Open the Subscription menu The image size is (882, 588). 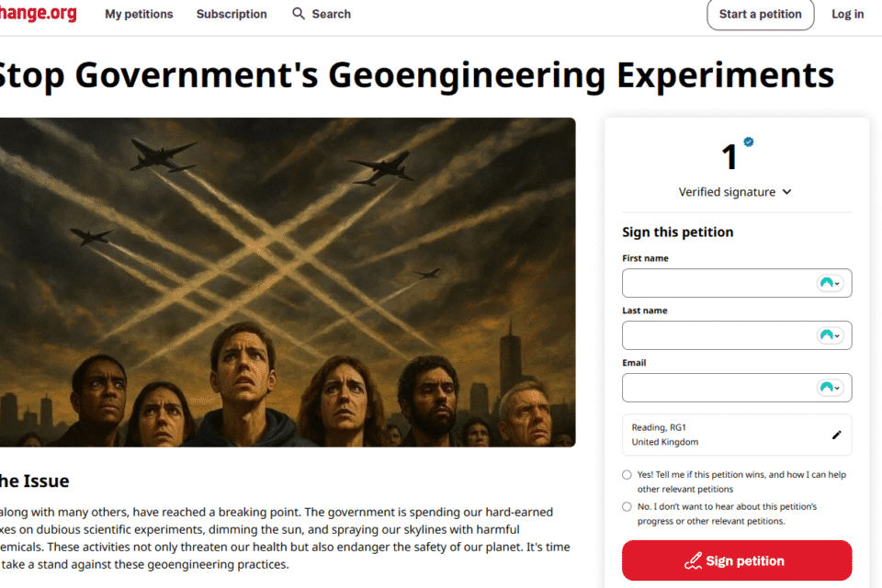coord(231,14)
